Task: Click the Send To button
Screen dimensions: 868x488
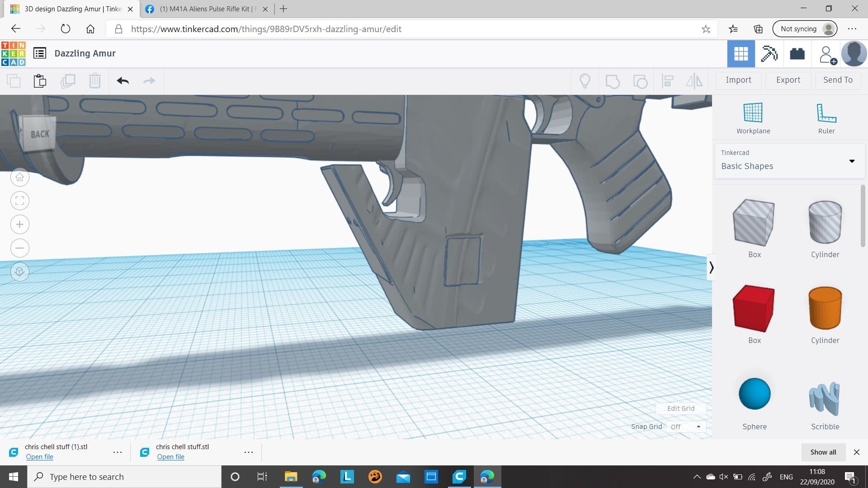Action: (x=838, y=80)
